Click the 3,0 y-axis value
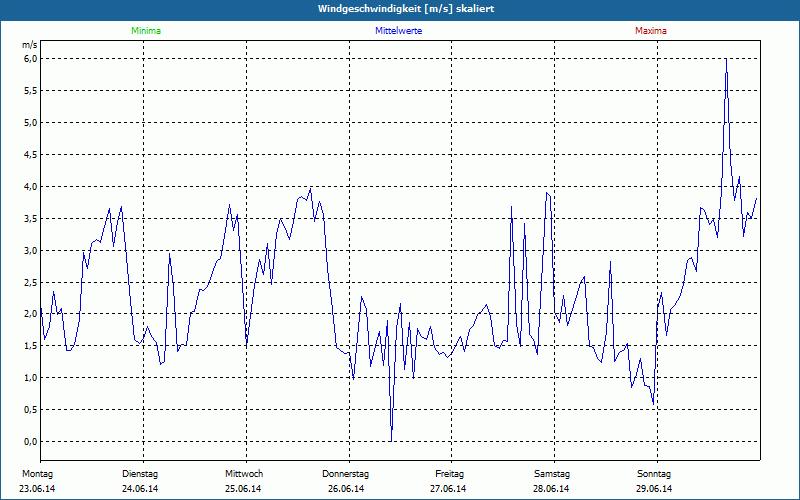Image resolution: width=800 pixels, height=500 pixels. [x=31, y=251]
